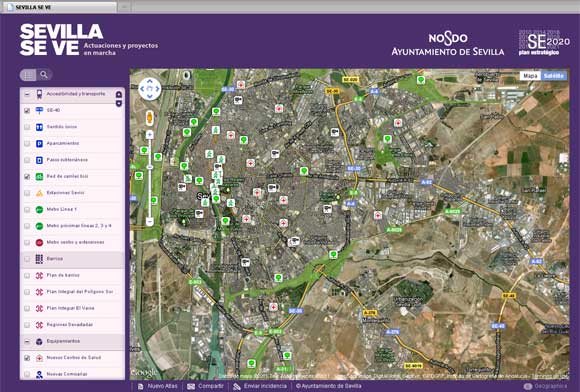Click the NO8DO Ayuntamiento de Sevilla logo
The width and height of the screenshot is (580, 392).
pyautogui.click(x=448, y=44)
